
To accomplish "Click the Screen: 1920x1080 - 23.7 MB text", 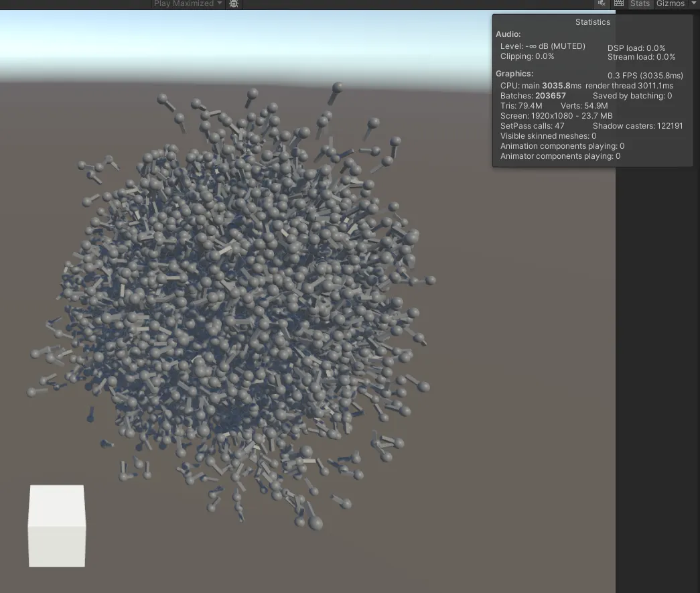I will (x=556, y=116).
